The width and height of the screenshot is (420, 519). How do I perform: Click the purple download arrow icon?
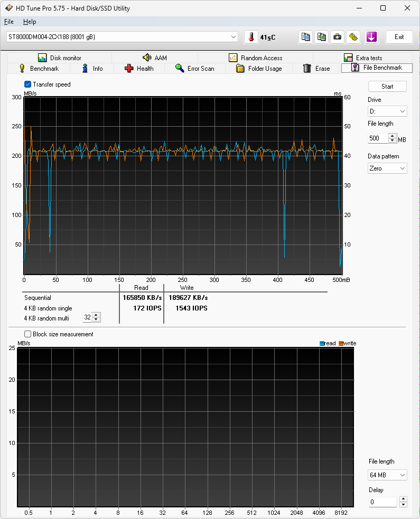371,37
